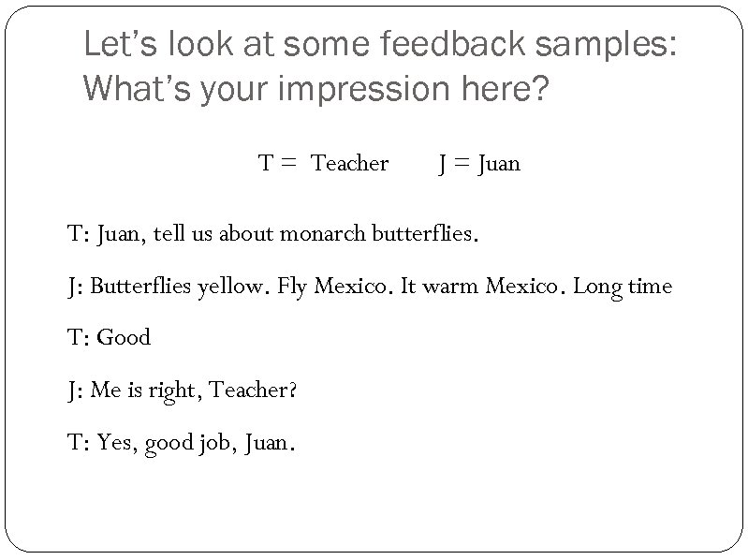
Task: Select the "T = Teacher" legend text
Action: (x=323, y=164)
